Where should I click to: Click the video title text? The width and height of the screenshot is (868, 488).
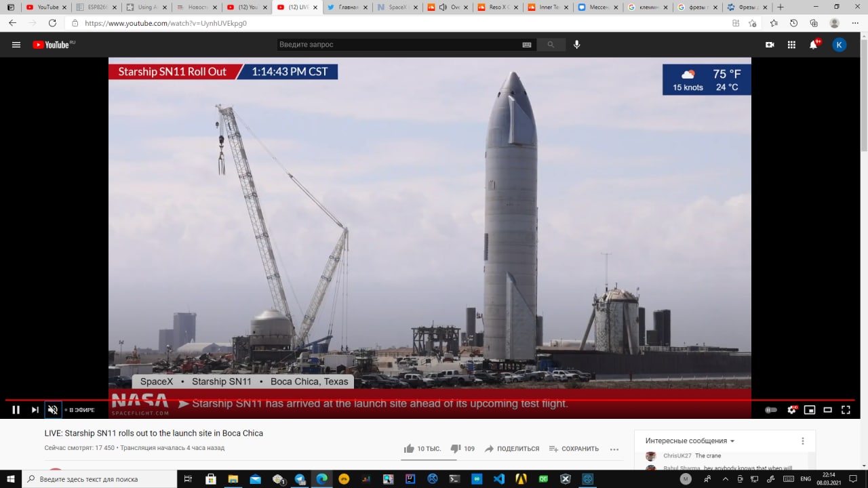(153, 433)
